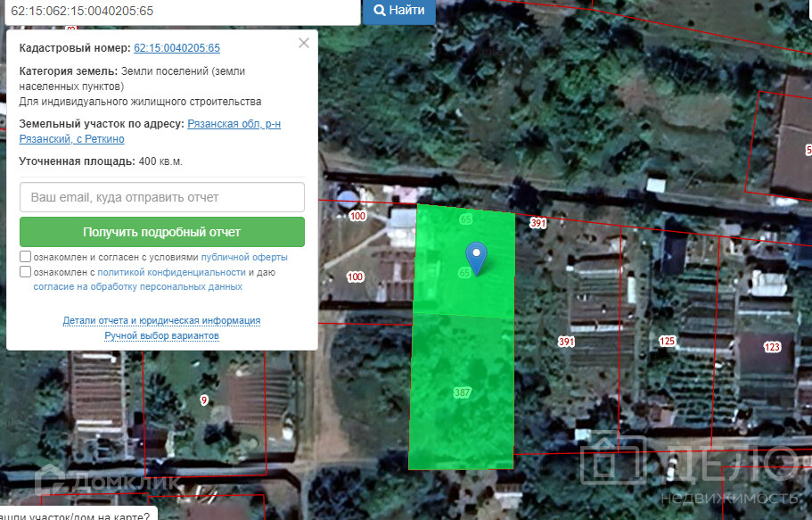
Task: Click Уточненная площадь 400 кв.м. text
Action: pos(101,161)
